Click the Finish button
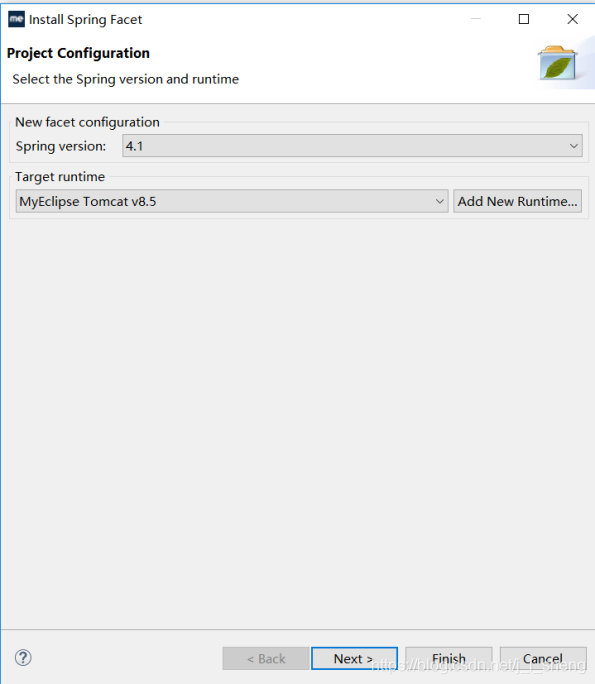595x684 pixels. pyautogui.click(x=449, y=658)
